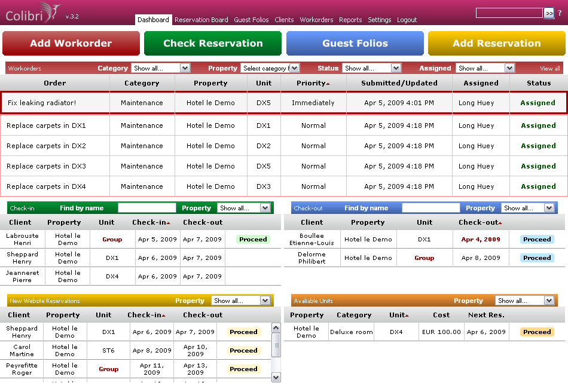568x392 pixels.
Task: Open the Clients menu
Action: point(284,20)
